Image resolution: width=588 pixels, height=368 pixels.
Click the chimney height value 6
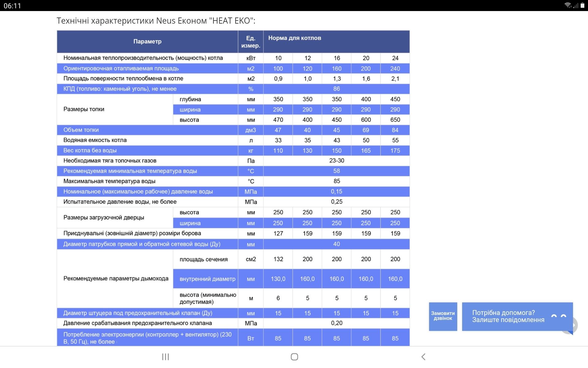point(278,298)
